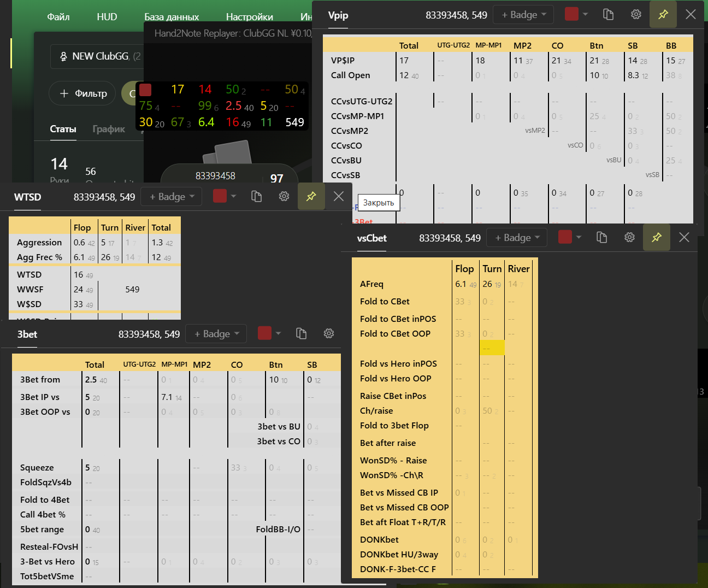Switch to the Статы tab
Viewport: 708px width, 588px height.
coord(63,130)
